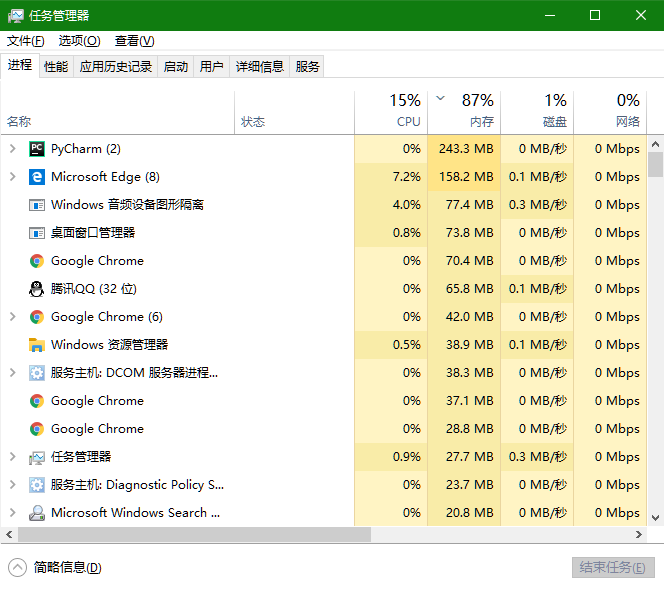Click the Windows 资源管理器 folder icon

(x=37, y=345)
